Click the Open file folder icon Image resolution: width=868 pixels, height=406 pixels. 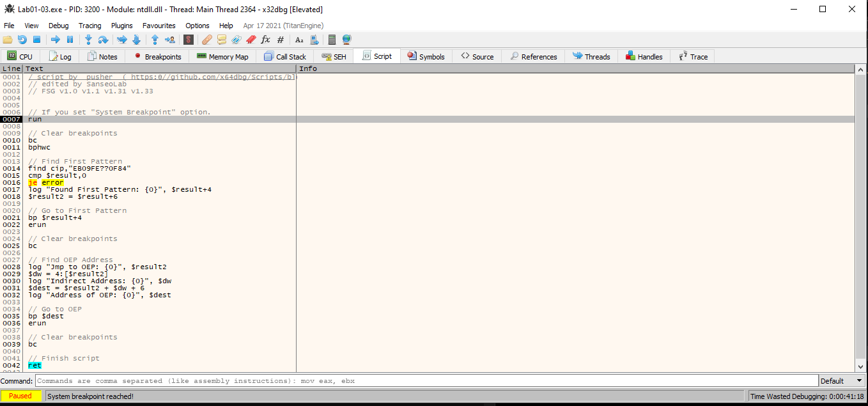tap(8, 40)
